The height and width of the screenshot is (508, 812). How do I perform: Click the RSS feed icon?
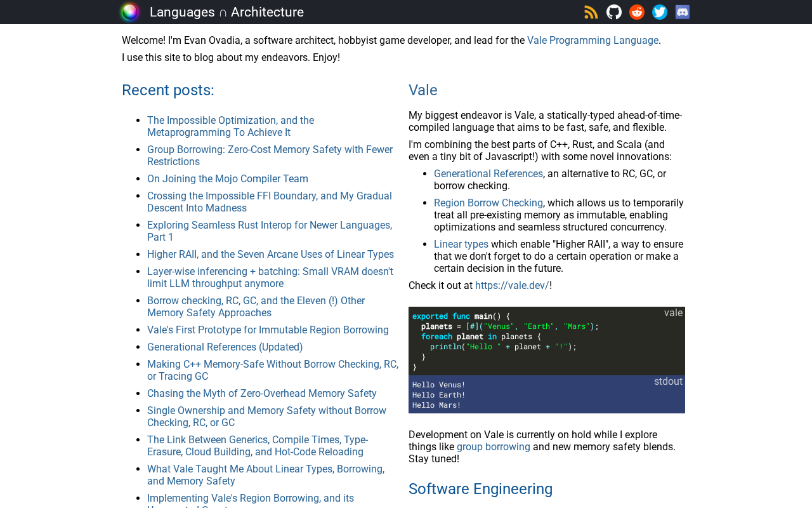pyautogui.click(x=591, y=12)
